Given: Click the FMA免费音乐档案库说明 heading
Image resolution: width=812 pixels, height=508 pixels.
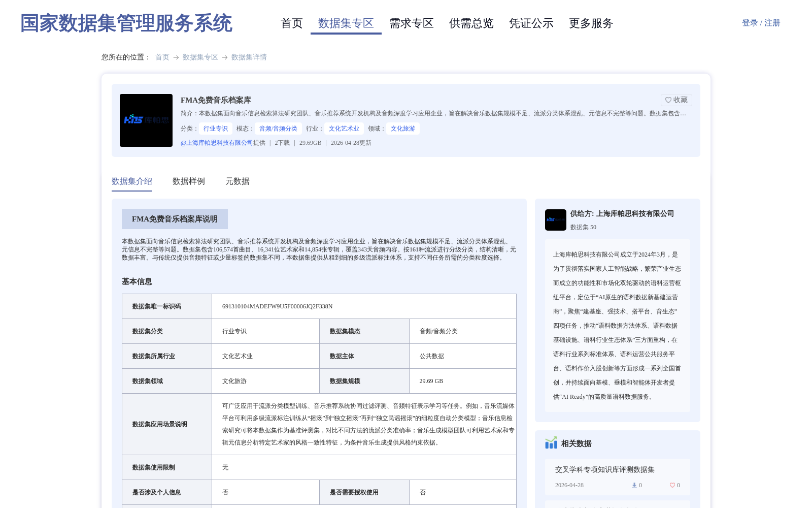Looking at the screenshot, I should click(175, 219).
